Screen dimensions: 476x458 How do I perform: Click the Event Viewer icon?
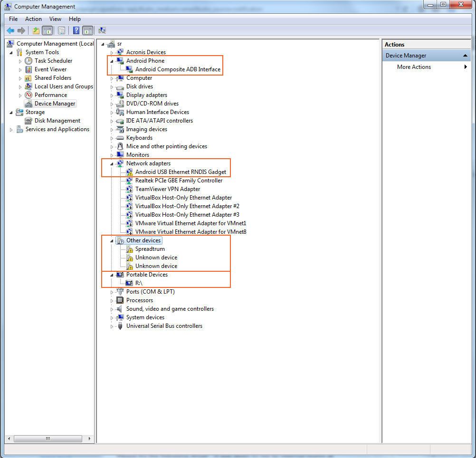[29, 69]
